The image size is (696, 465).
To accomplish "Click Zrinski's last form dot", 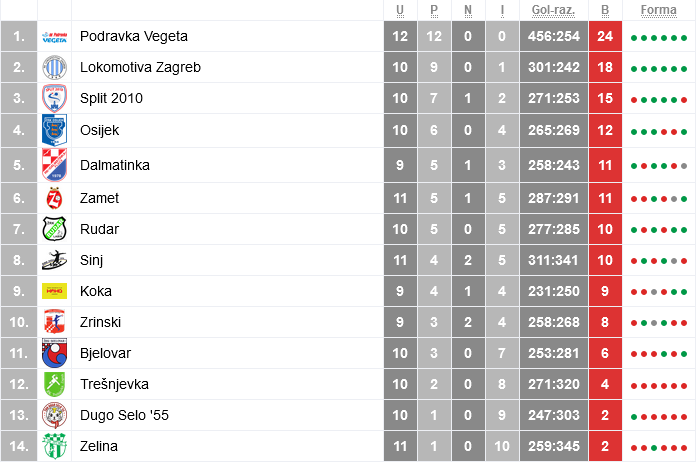I will click(x=684, y=323).
